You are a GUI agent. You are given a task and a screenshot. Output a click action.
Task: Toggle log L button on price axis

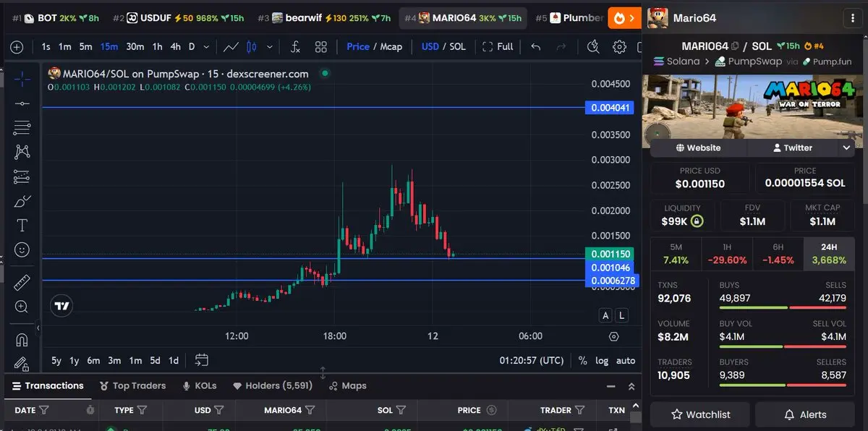(x=621, y=315)
